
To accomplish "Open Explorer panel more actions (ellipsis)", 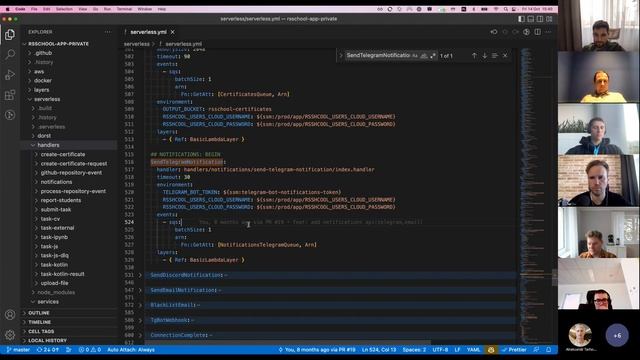I will tap(107, 32).
